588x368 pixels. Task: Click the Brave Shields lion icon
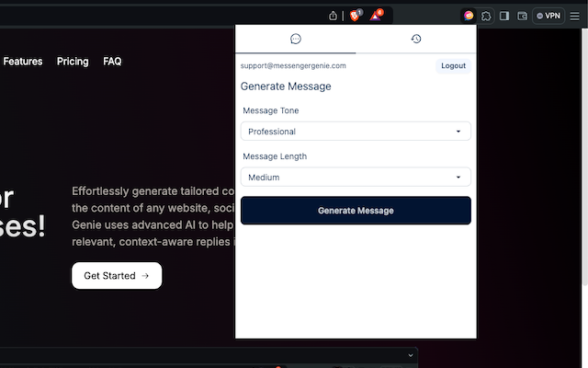click(x=355, y=16)
